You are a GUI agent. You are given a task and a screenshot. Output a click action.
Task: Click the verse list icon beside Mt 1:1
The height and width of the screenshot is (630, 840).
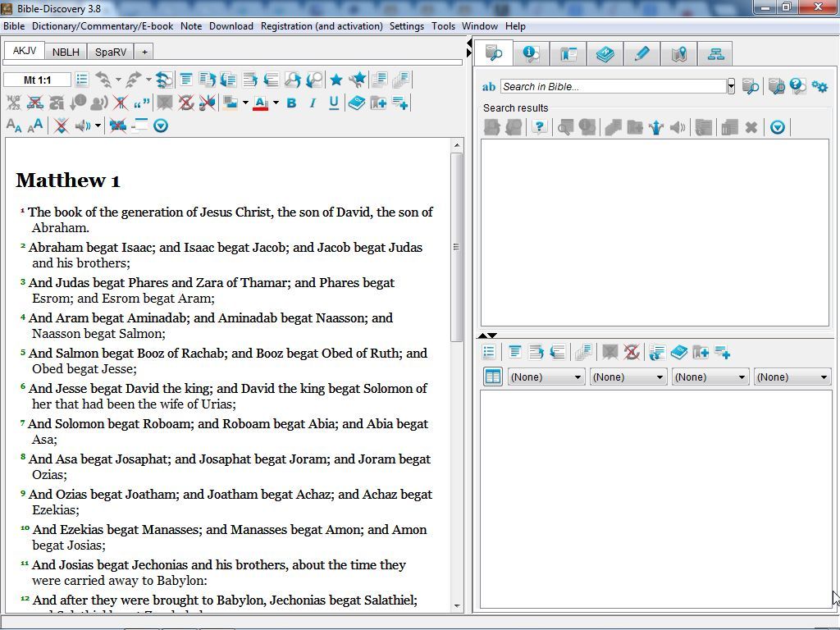[82, 80]
